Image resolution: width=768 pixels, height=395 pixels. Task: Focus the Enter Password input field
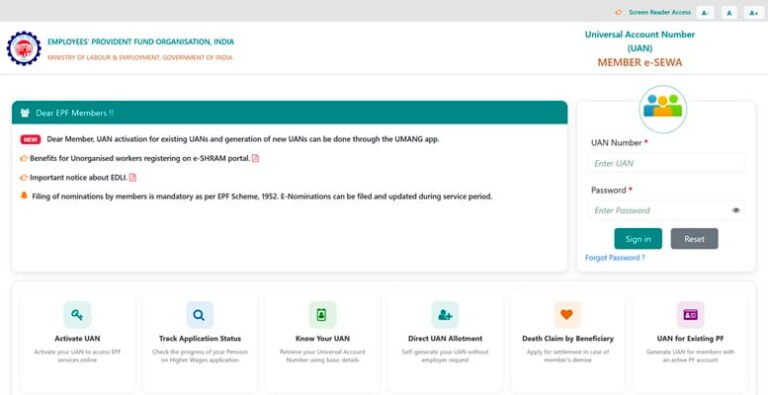click(x=667, y=210)
